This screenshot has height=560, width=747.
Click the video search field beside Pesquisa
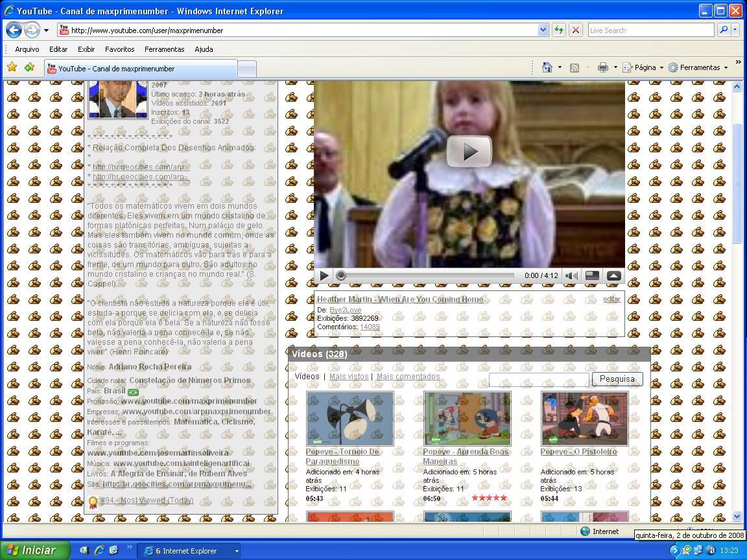coord(539,380)
